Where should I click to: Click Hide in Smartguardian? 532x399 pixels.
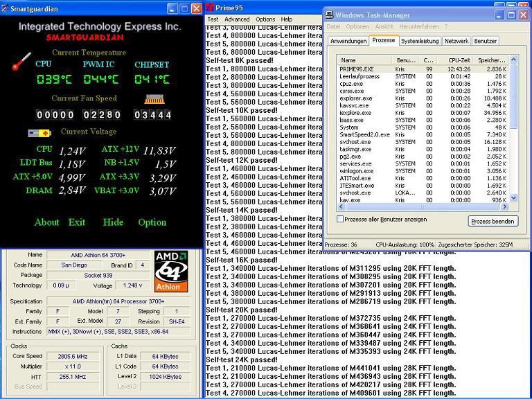click(113, 222)
